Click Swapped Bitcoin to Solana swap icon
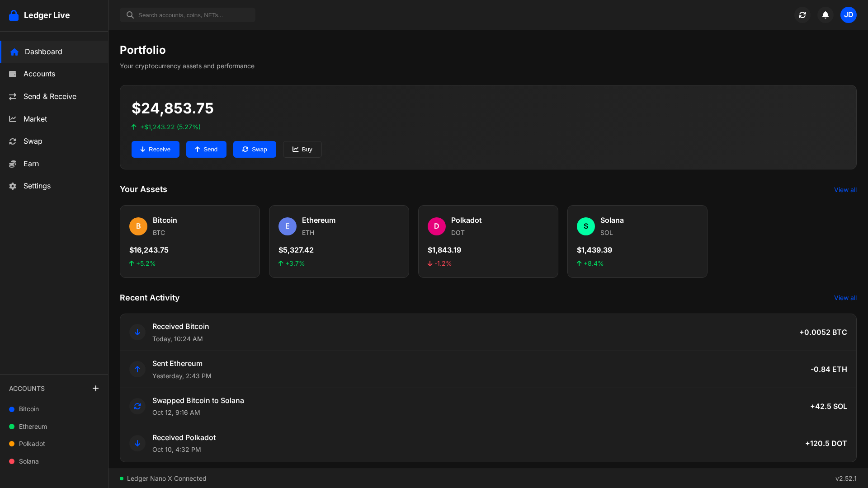Viewport: 868px width, 488px height. [137, 406]
